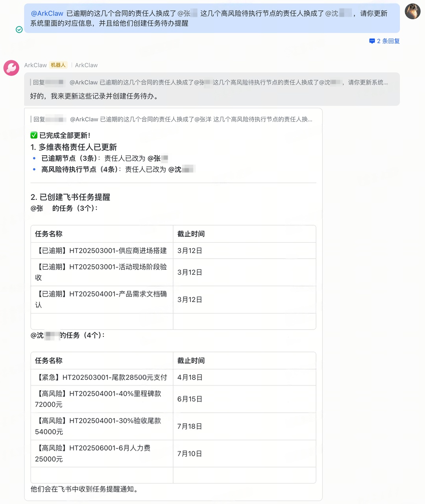Select the task 活动现场阶段验收 cell
This screenshot has width=425, height=504.
[102, 272]
